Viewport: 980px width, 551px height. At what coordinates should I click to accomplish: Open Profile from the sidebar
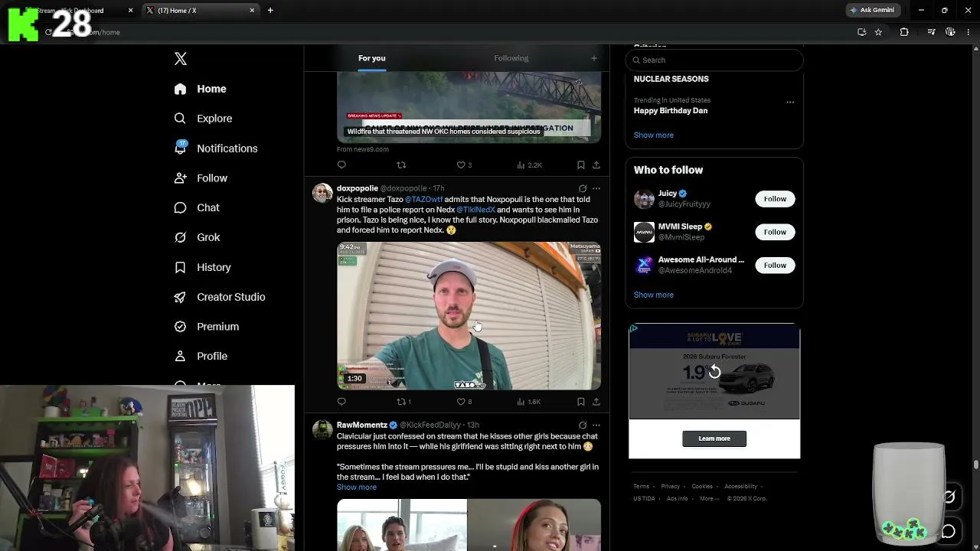[x=201, y=356]
